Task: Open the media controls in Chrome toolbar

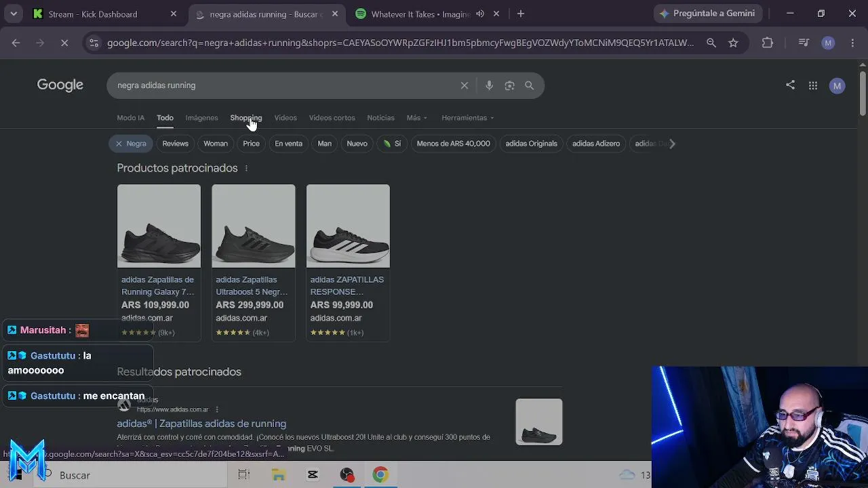Action: click(x=804, y=43)
